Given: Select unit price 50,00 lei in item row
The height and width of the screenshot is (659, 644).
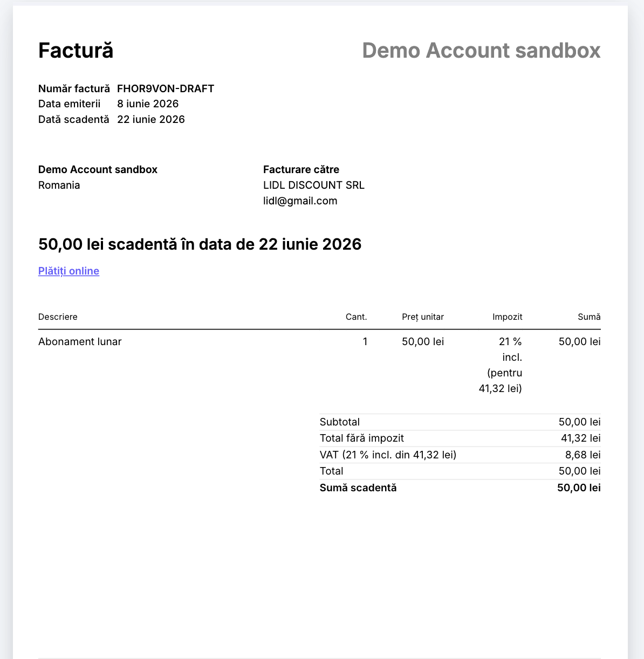Looking at the screenshot, I should click(423, 341).
